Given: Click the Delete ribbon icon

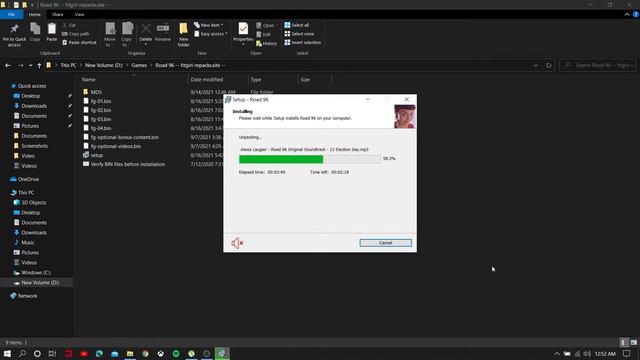Looking at the screenshot, I should 145,33.
